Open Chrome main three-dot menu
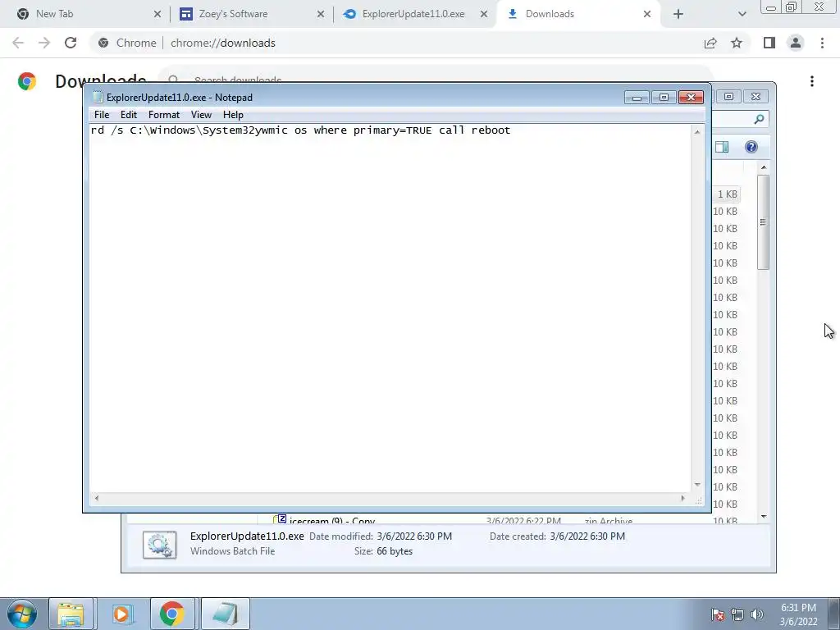 822,43
